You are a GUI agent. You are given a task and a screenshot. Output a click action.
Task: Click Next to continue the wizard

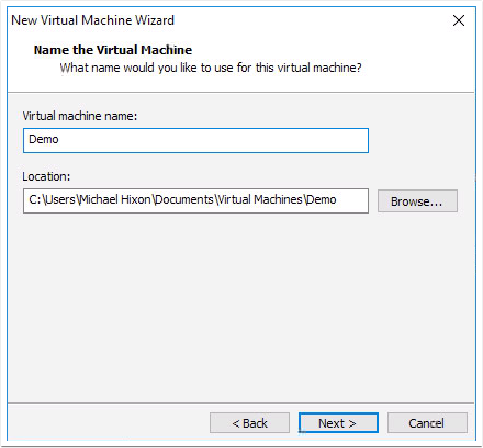338,423
